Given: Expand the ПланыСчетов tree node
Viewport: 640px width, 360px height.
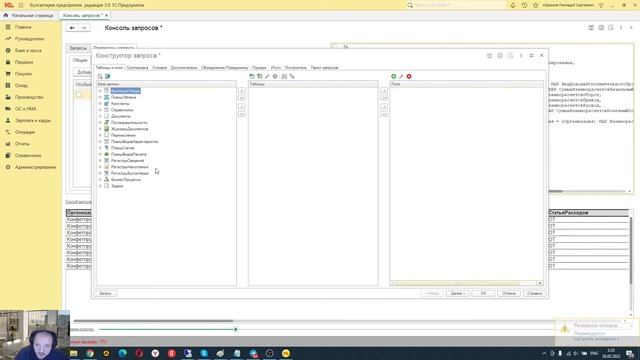Looking at the screenshot, I should click(100, 148).
